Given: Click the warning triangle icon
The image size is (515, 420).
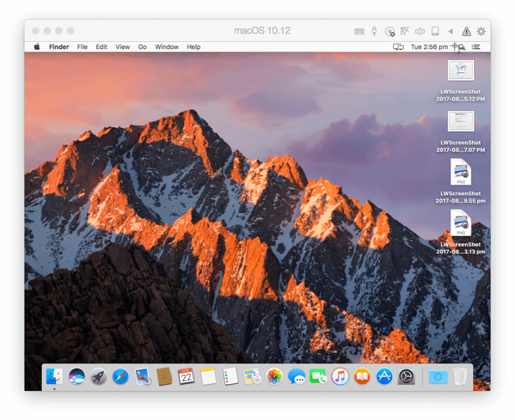Looking at the screenshot, I should click(x=466, y=31).
